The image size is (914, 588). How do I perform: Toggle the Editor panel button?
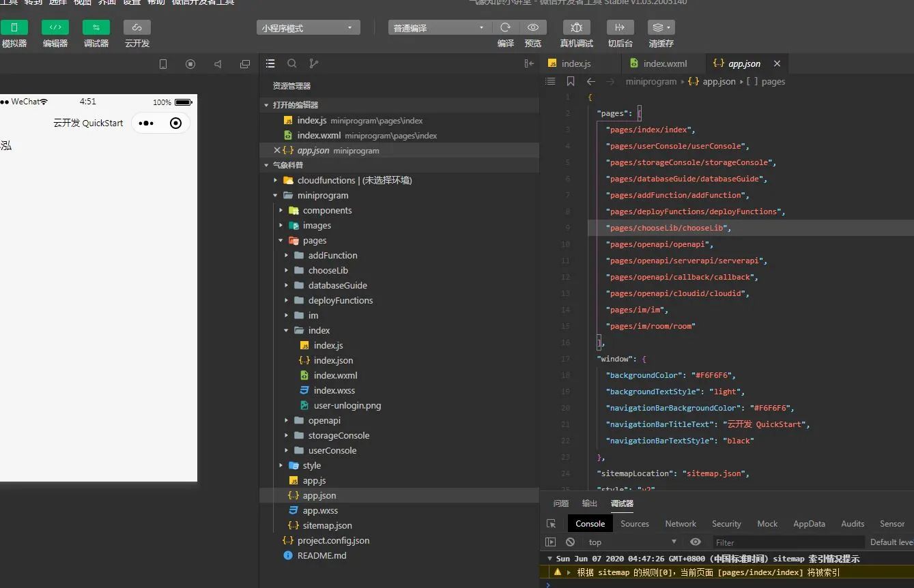(55, 27)
